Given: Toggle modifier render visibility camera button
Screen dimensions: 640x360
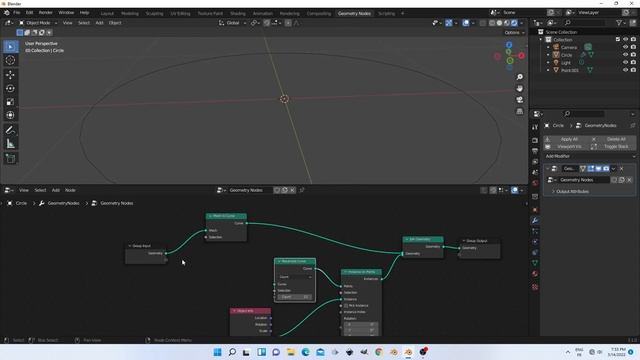Looking at the screenshot, I should pyautogui.click(x=606, y=169).
